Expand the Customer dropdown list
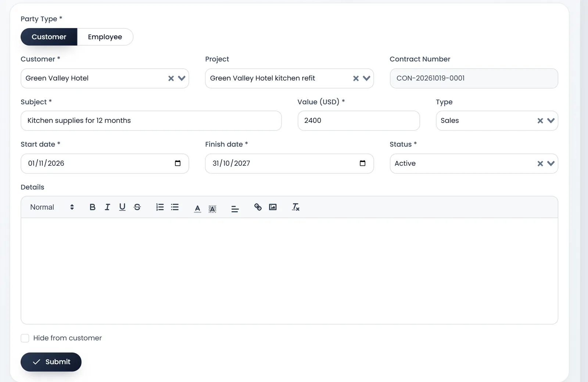Viewport: 588px width, 382px height. pyautogui.click(x=182, y=78)
